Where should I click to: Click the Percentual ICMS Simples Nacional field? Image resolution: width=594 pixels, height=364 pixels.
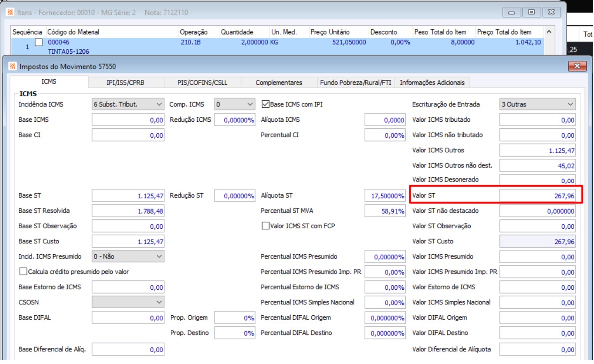coord(385,302)
